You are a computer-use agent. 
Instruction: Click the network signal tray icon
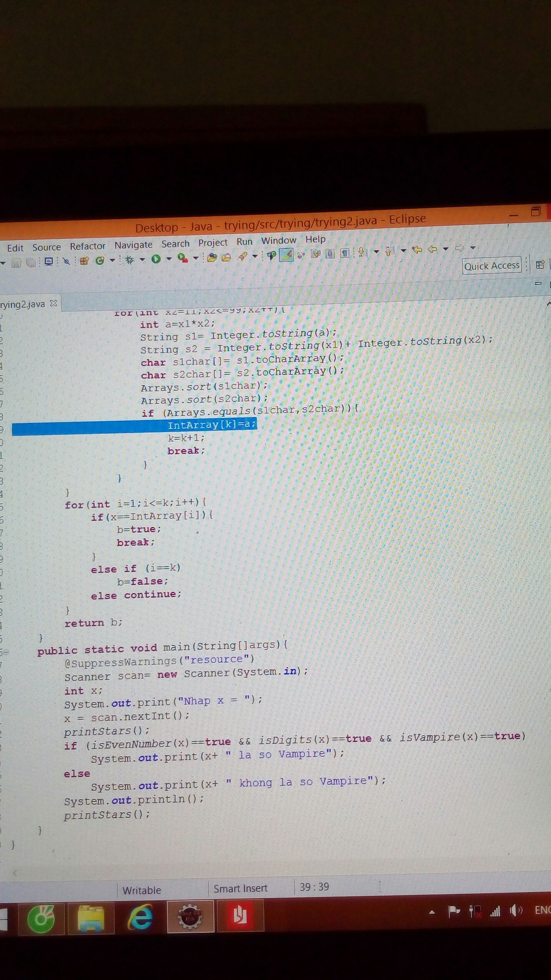495,911
